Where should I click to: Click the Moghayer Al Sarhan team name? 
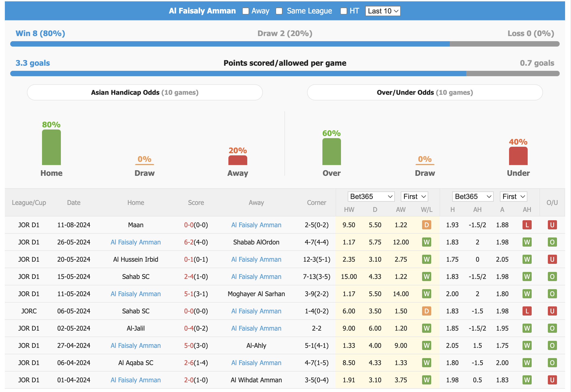(x=256, y=294)
